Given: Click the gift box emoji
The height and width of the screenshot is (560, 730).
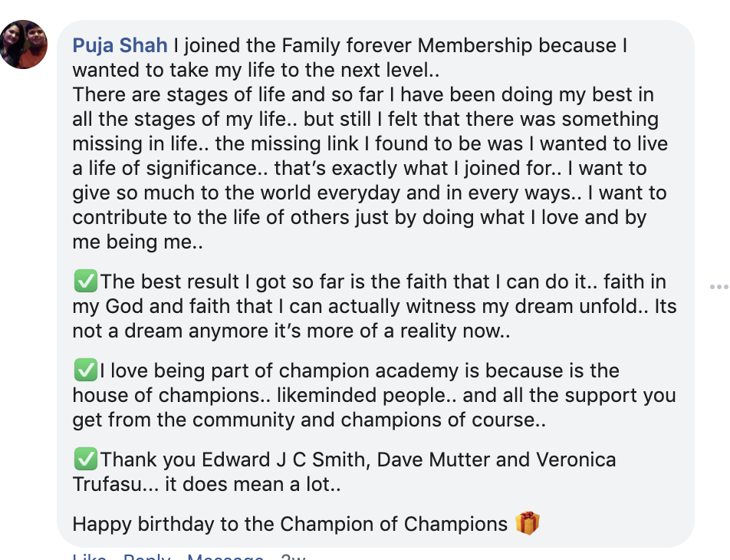Looking at the screenshot, I should (528, 524).
